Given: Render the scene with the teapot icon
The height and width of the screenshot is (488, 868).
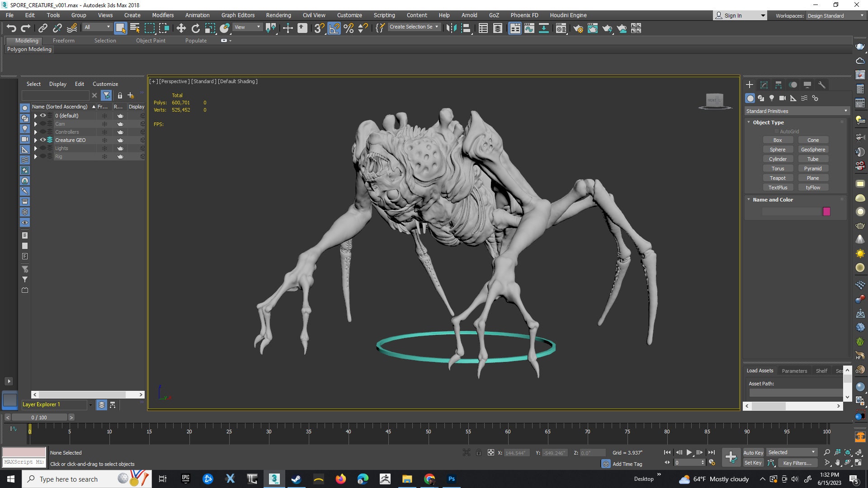Looking at the screenshot, I should pyautogui.click(x=608, y=28).
